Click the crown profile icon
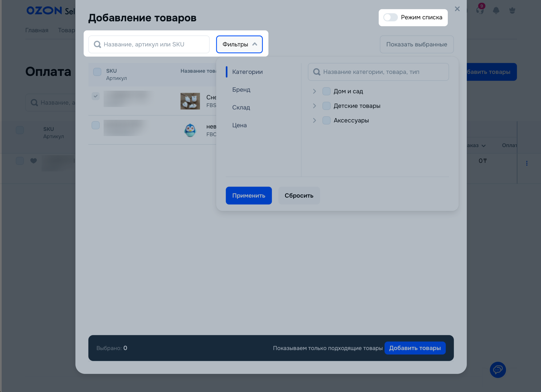 [x=512, y=10]
